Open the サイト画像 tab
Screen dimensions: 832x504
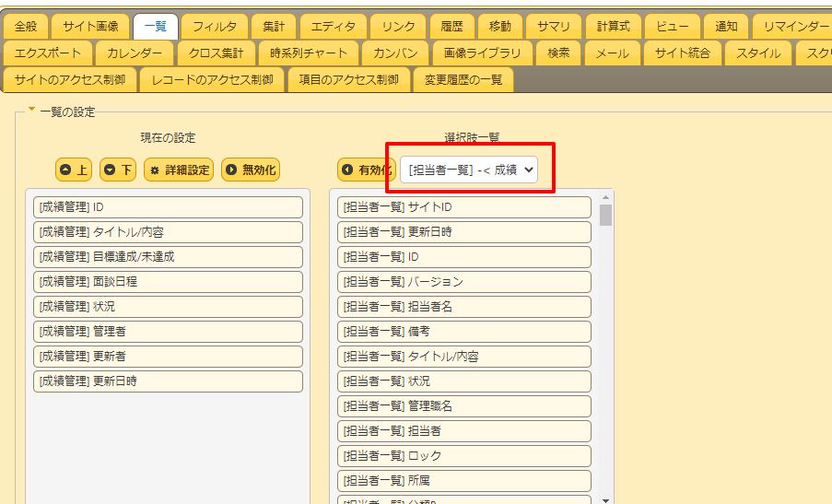90,26
